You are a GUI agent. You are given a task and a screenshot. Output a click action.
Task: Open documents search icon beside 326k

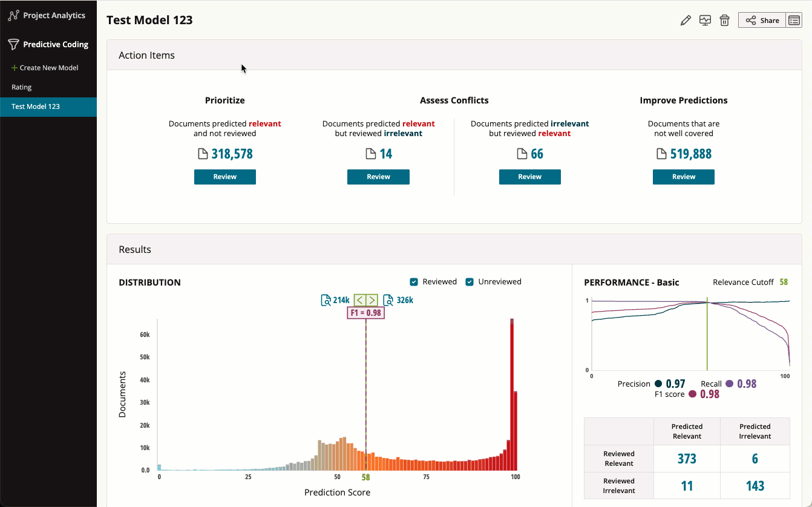(388, 300)
